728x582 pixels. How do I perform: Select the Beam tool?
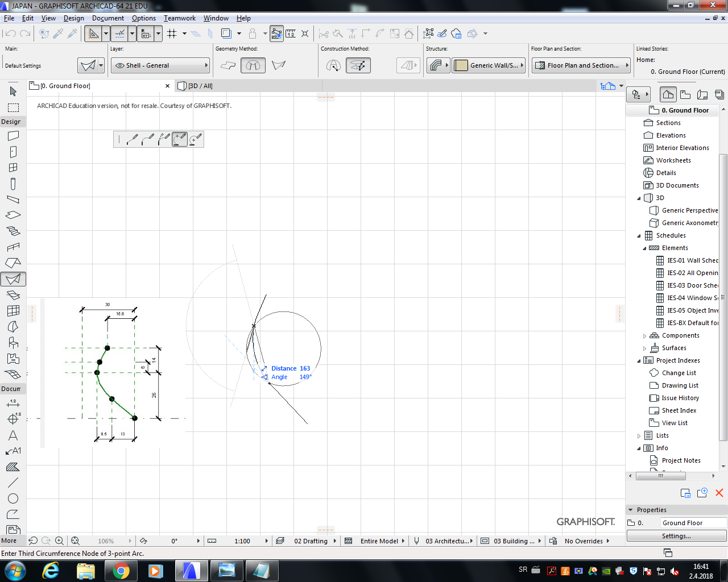pyautogui.click(x=13, y=199)
